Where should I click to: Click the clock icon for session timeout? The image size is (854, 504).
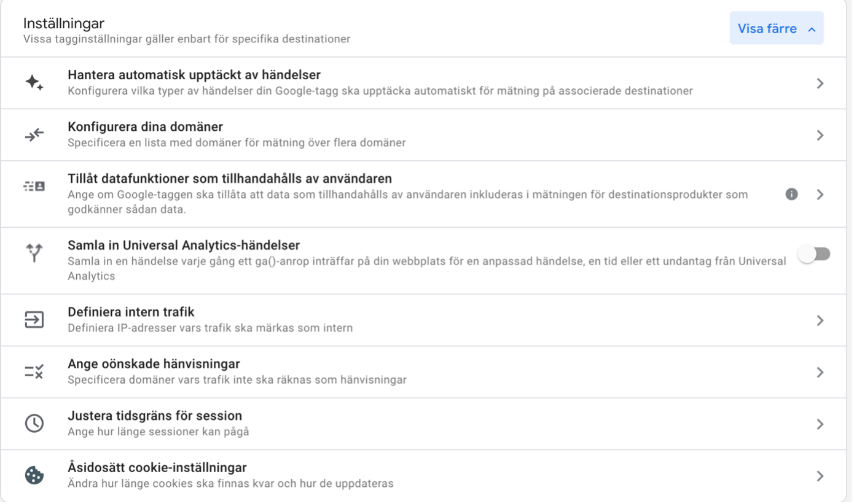click(x=34, y=424)
